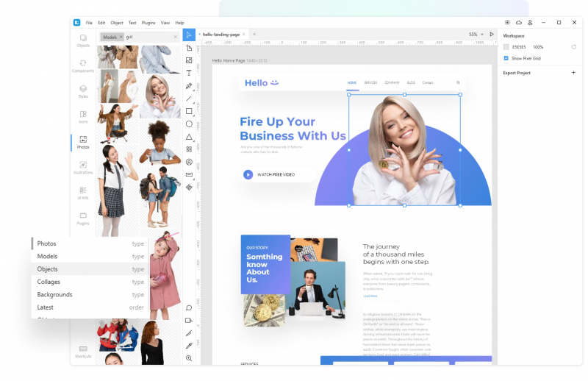Toggle Show Pixel Grid checkbox
Viewport: 588px width, 381px height.
pos(506,58)
